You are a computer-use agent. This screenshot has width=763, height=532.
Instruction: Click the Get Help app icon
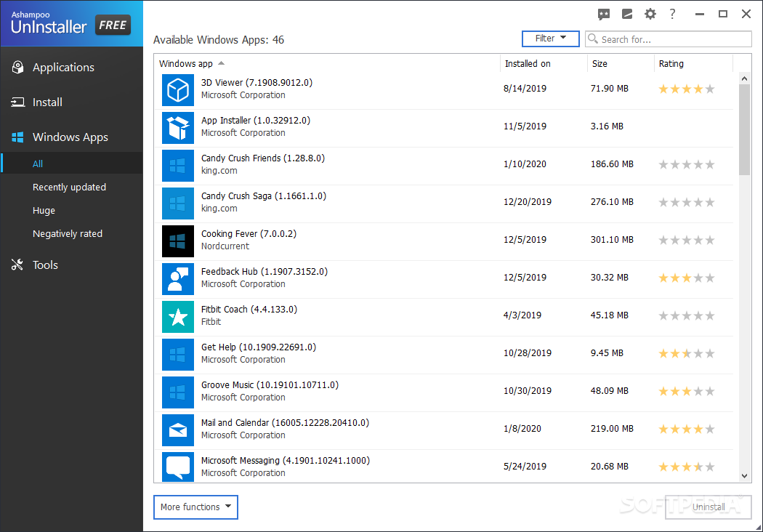177,355
